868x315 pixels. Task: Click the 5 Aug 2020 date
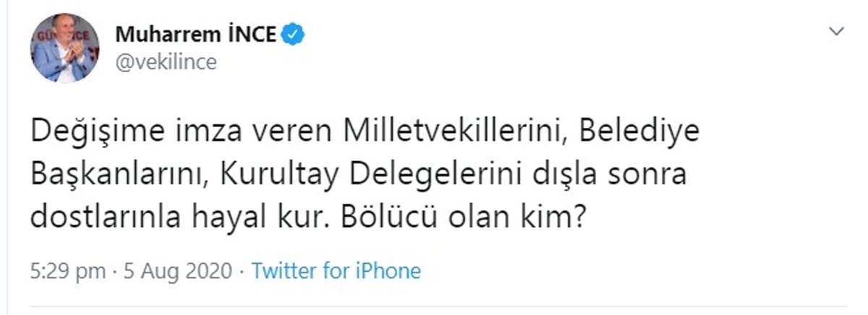179,272
